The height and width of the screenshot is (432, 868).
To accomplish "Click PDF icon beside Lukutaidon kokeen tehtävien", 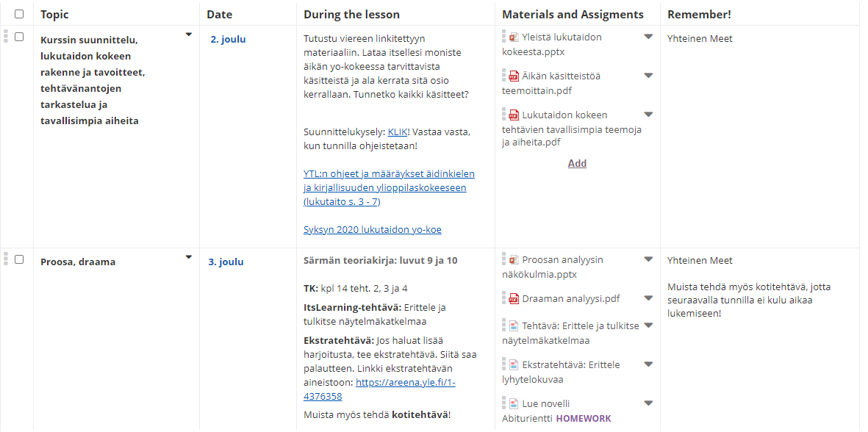I will [x=514, y=115].
